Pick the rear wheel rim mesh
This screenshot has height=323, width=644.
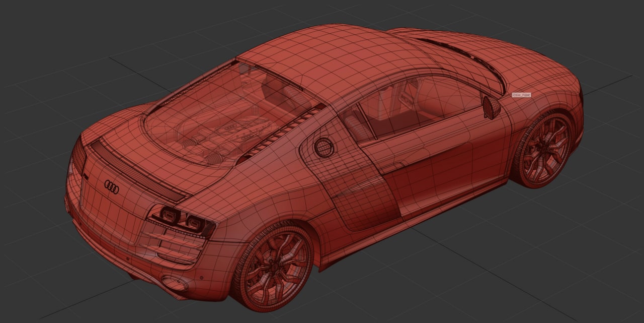click(x=275, y=268)
